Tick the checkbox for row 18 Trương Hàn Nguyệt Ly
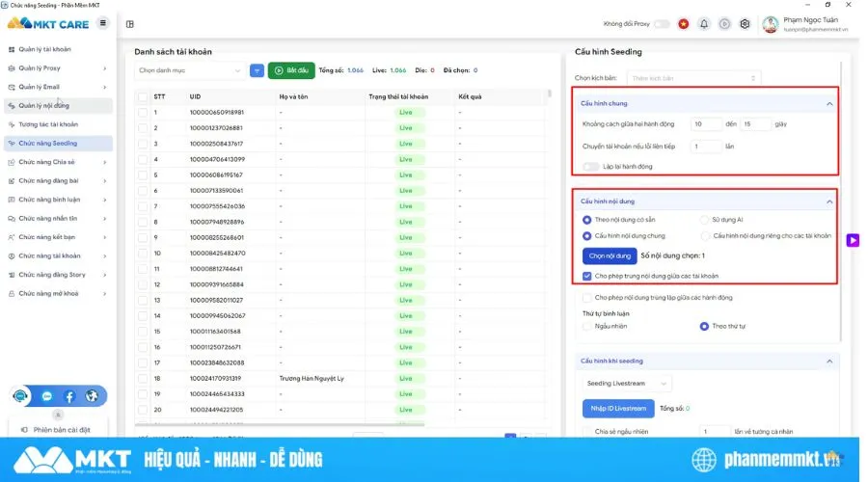The height and width of the screenshot is (482, 868). point(143,379)
